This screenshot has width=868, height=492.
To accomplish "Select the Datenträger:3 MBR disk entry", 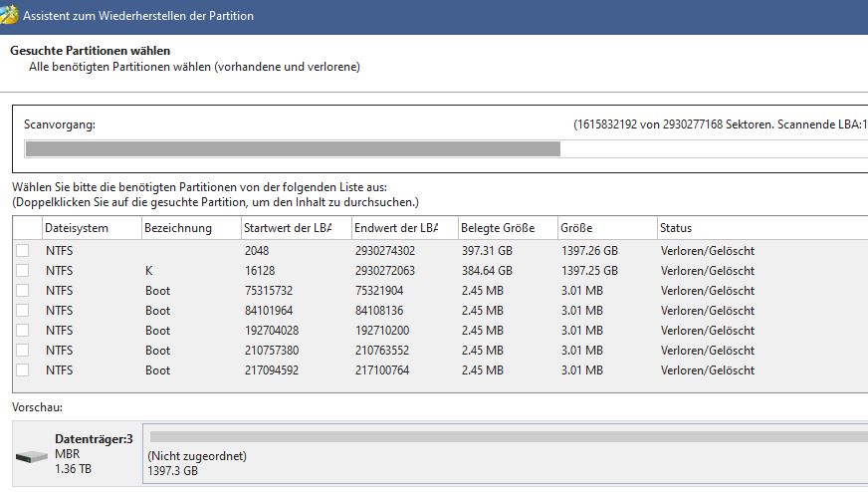I will click(x=94, y=453).
